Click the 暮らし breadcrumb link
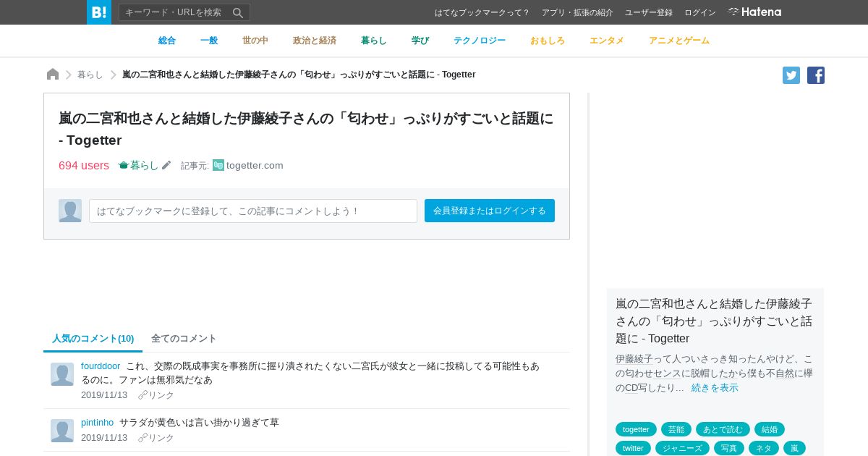Screen dimensions: 868x456 (90, 75)
